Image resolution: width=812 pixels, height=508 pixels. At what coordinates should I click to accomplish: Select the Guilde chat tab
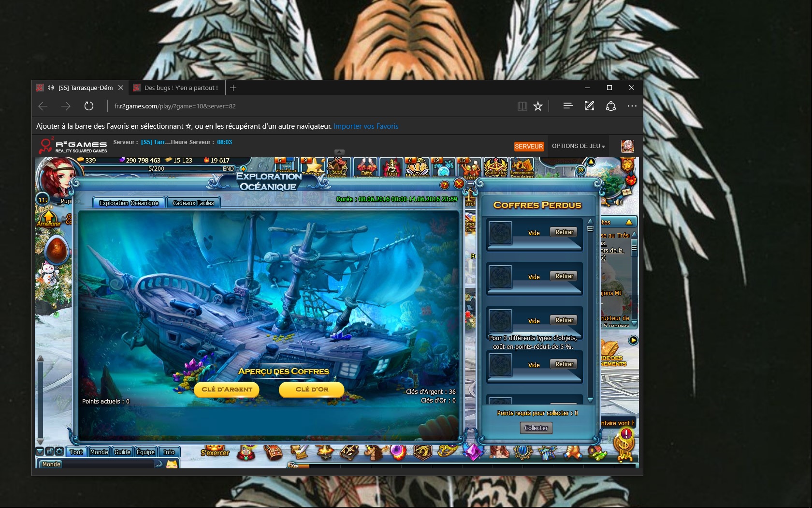122,452
